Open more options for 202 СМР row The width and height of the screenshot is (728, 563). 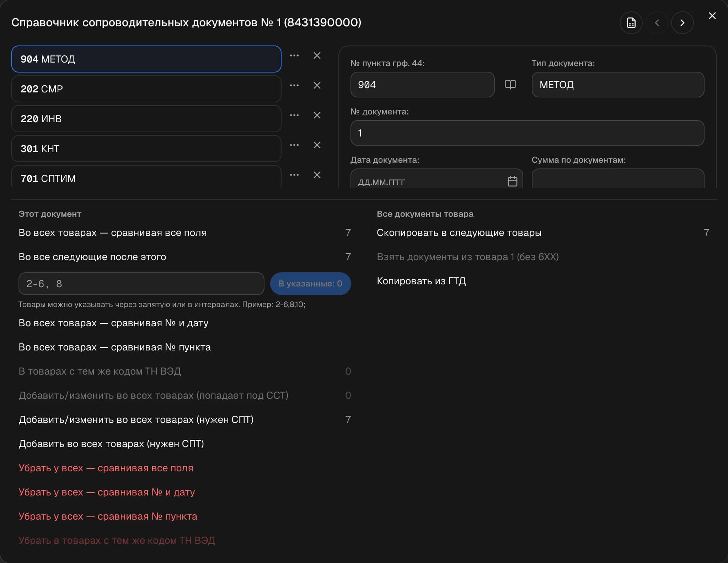294,85
